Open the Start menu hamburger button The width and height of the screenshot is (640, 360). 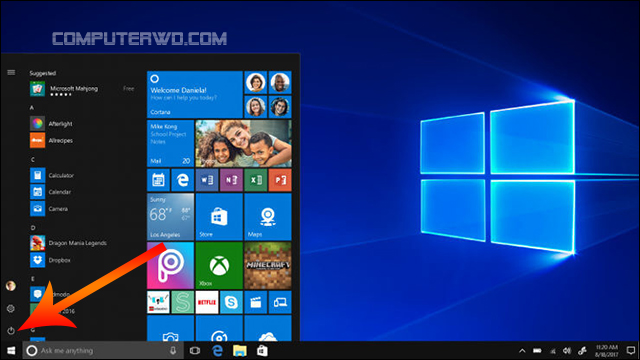[x=11, y=73]
